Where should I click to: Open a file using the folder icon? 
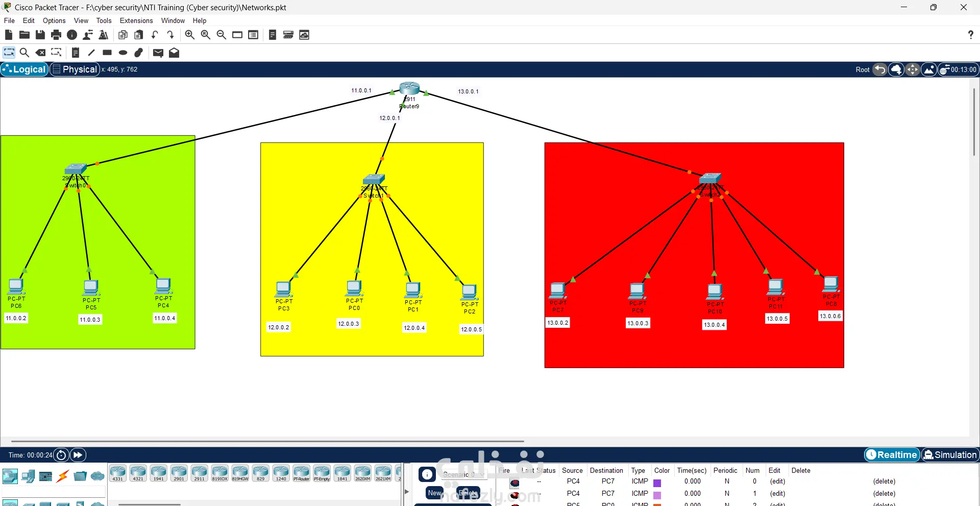pos(24,35)
